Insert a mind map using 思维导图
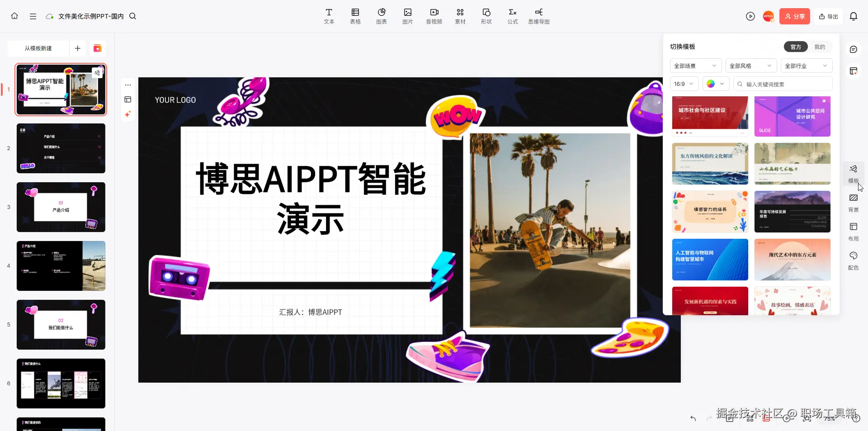This screenshot has width=868, height=431. pyautogui.click(x=539, y=16)
